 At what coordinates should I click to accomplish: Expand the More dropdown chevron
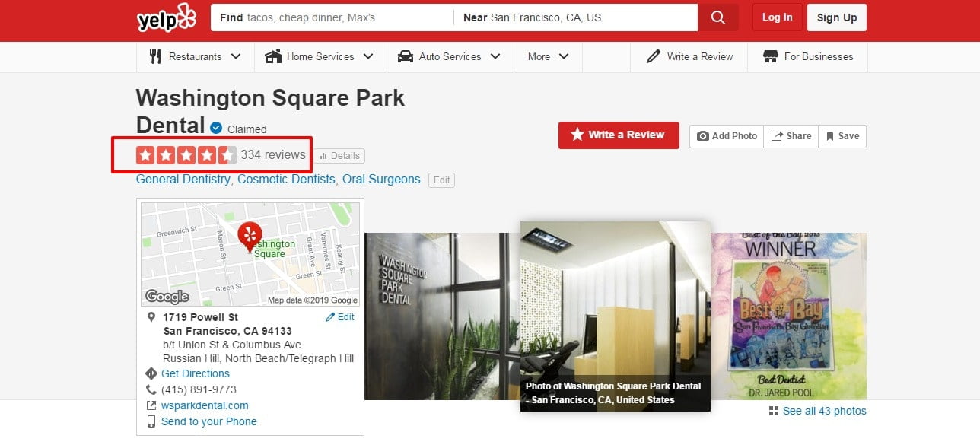tap(564, 56)
